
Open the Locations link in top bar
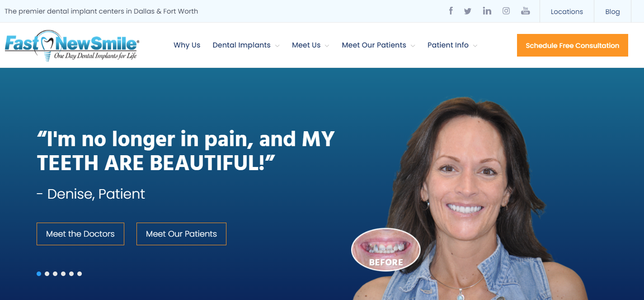(x=567, y=12)
